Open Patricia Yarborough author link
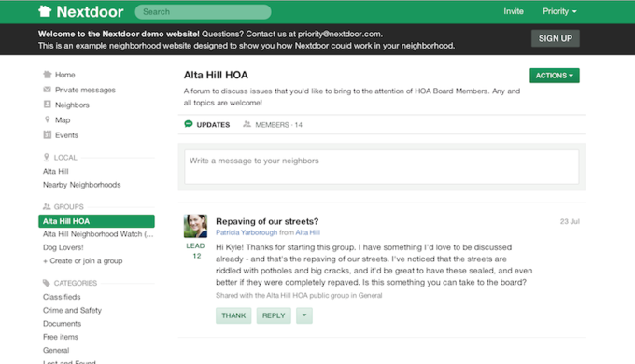The height and width of the screenshot is (364, 635). pos(247,232)
